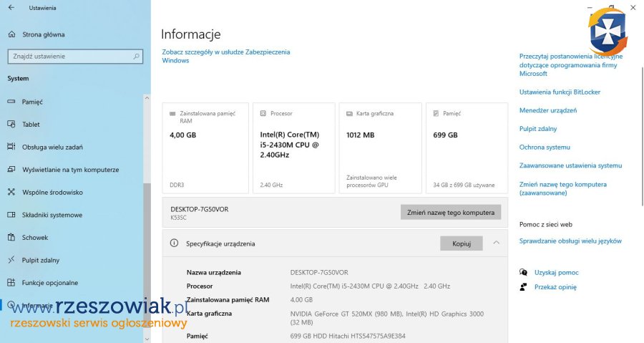This screenshot has height=343, width=644.
Task: Open Ustawienia funkcji BitLocker link
Action: point(560,92)
